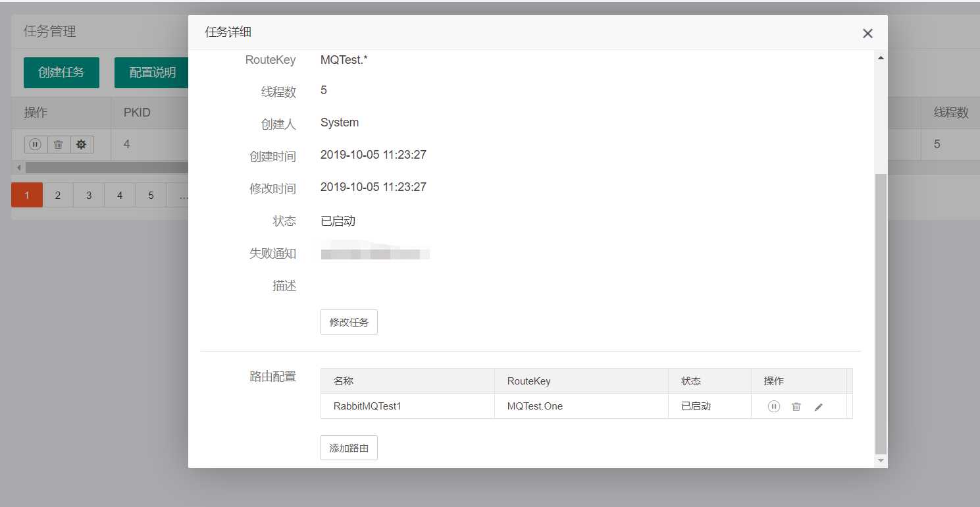Close the 任务详细 dialog
Screen dimensions: 980x507
pos(867,33)
